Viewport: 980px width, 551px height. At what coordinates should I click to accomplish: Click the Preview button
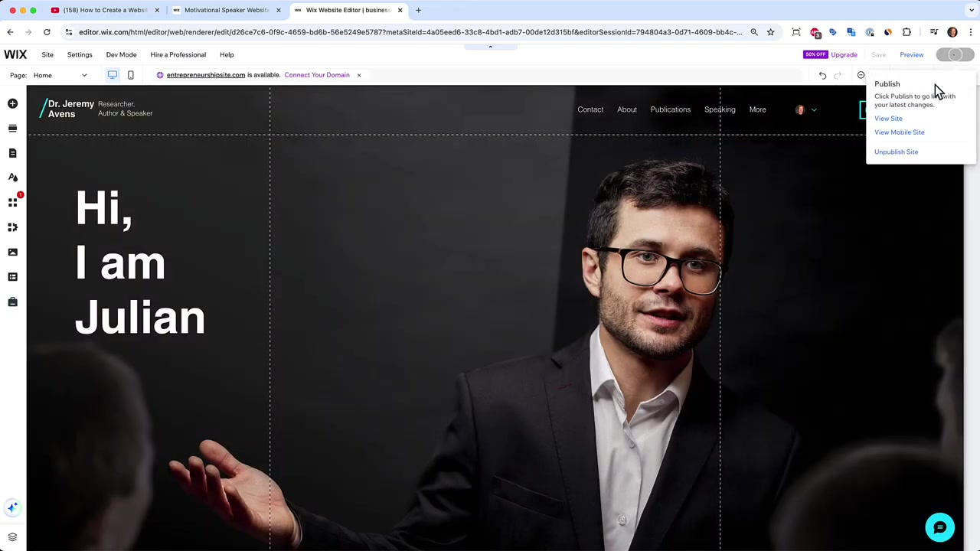click(x=911, y=54)
